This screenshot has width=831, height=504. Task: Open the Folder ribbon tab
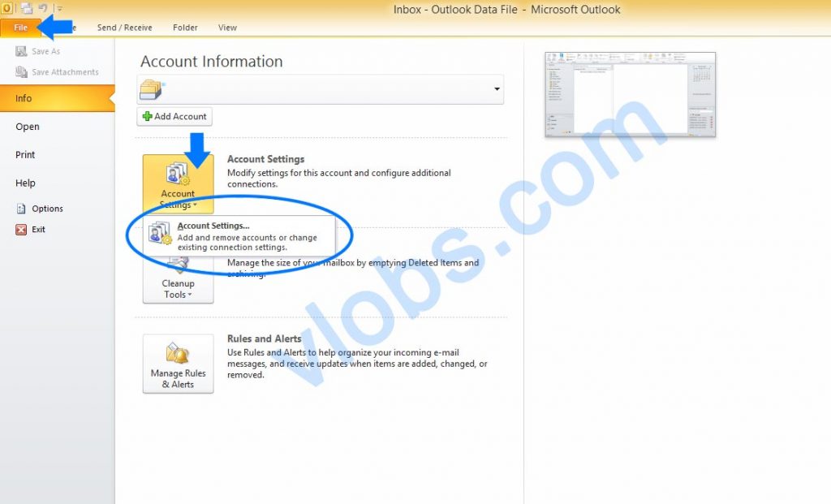[x=185, y=27]
